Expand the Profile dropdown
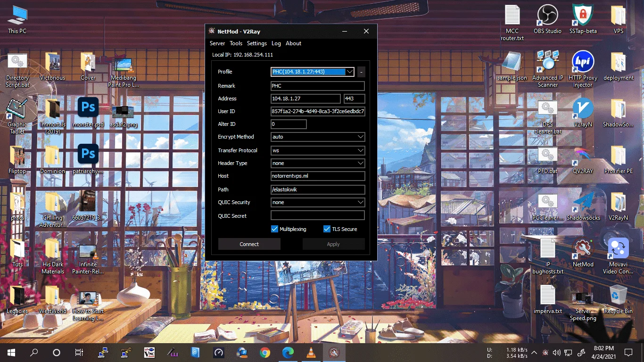The width and height of the screenshot is (644, 362). click(349, 72)
